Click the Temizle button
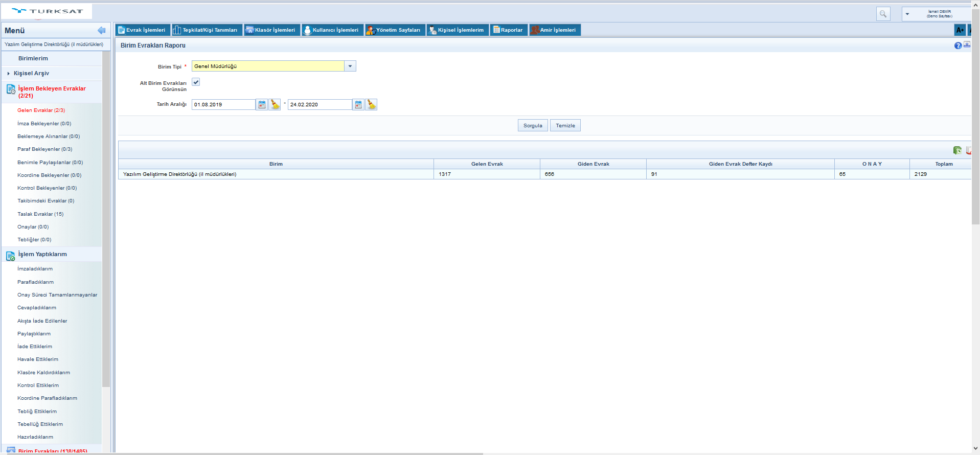This screenshot has height=455, width=980. (565, 126)
